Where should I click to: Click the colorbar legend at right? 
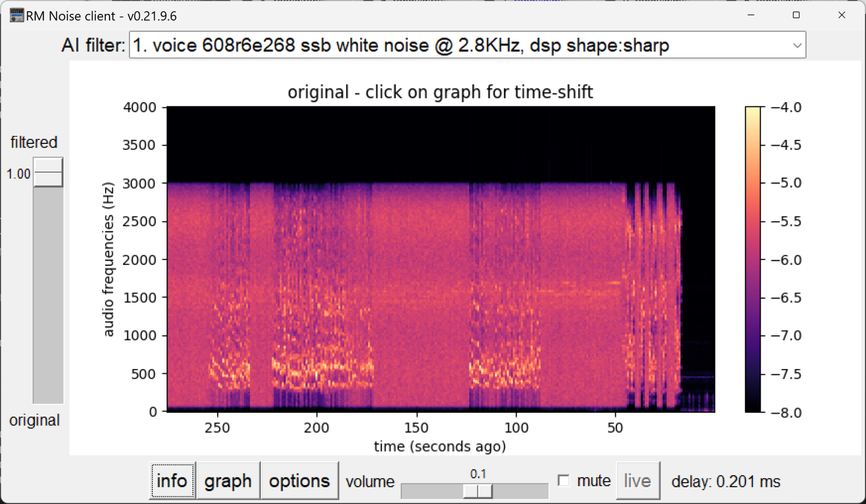(753, 259)
